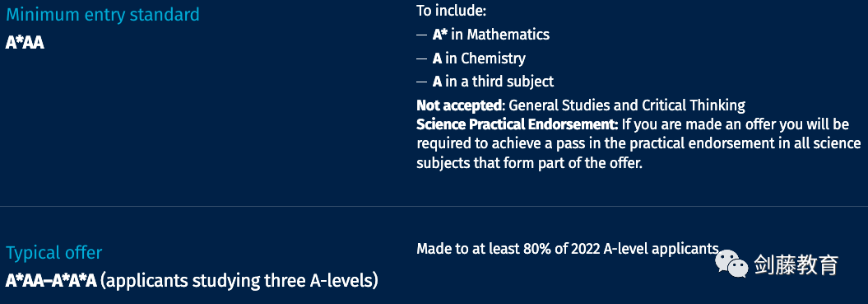Click the dash bullet before Mathematics
Viewport: 868px width, 304px height.
point(422,35)
